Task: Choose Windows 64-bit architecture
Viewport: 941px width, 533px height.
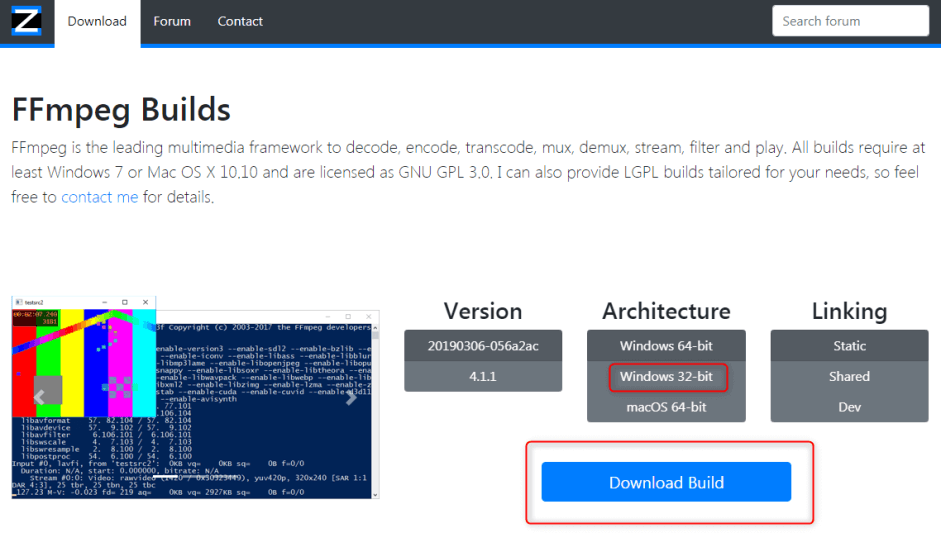Action: coord(666,346)
